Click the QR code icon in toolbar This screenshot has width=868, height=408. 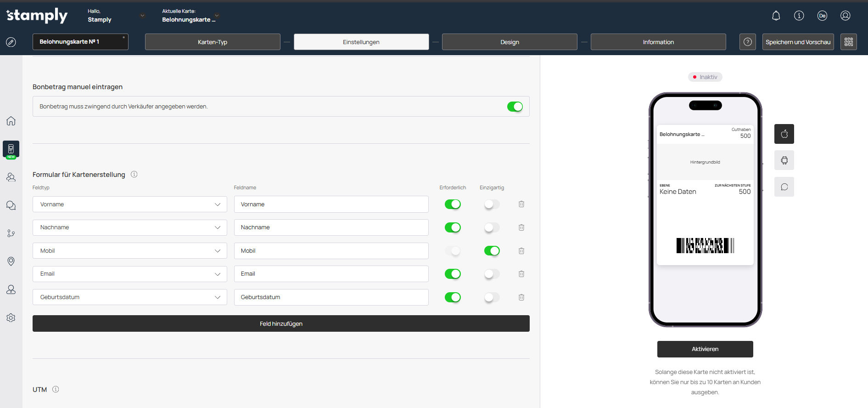(x=848, y=42)
